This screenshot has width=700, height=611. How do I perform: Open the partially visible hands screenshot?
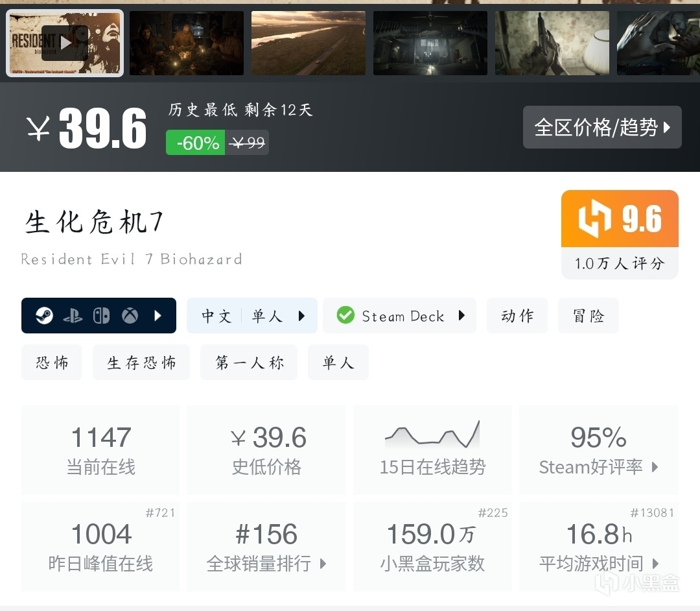tap(659, 43)
